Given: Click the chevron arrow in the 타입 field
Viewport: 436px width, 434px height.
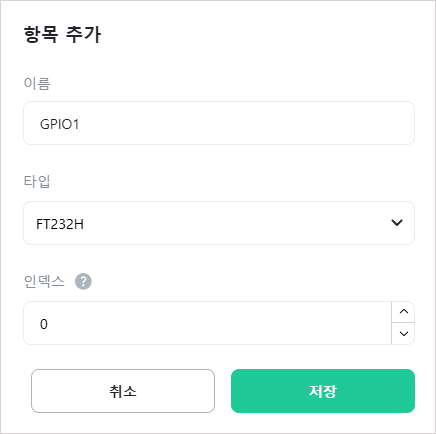Looking at the screenshot, I should pyautogui.click(x=397, y=223).
